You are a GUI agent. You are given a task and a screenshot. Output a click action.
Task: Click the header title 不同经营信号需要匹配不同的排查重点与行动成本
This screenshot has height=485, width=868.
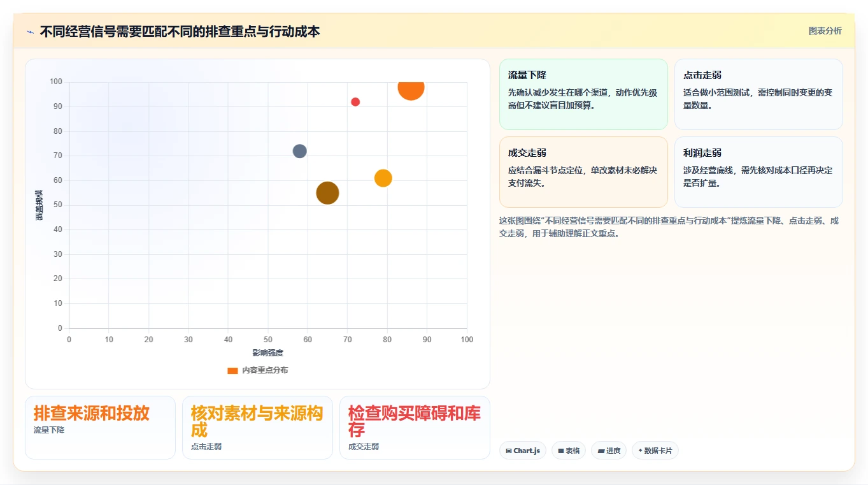point(180,31)
